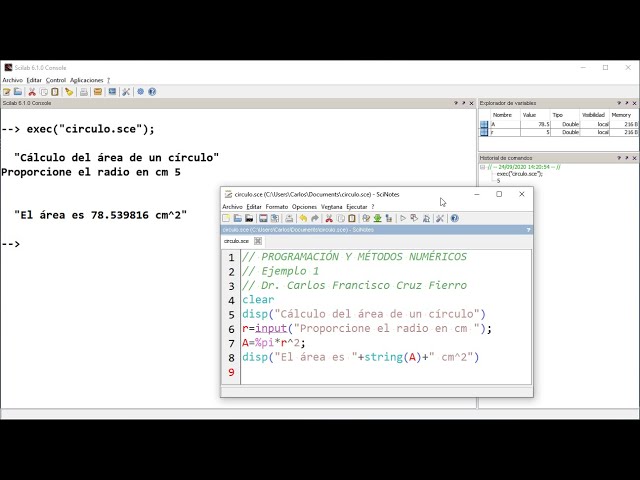Open file's source folder in SciNotes toolbar
The image size is (640, 480).
[249, 218]
